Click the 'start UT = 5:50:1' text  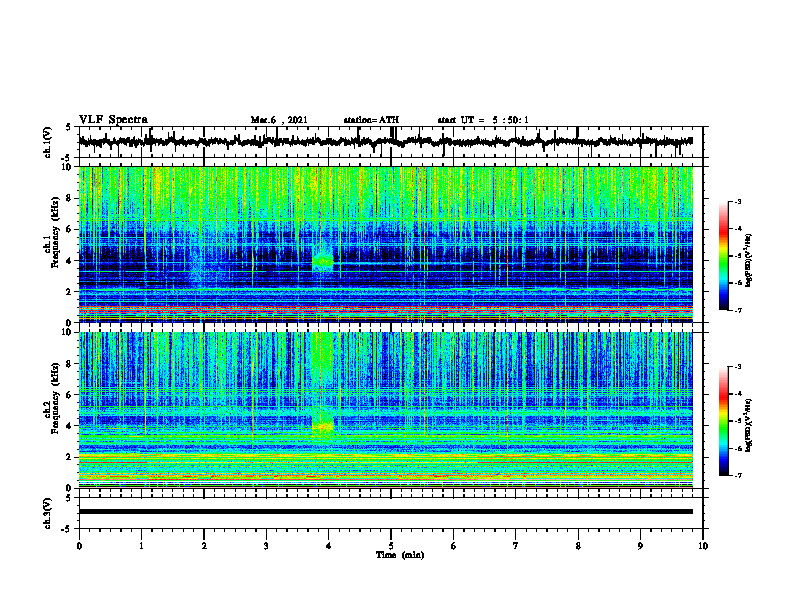[x=483, y=120]
